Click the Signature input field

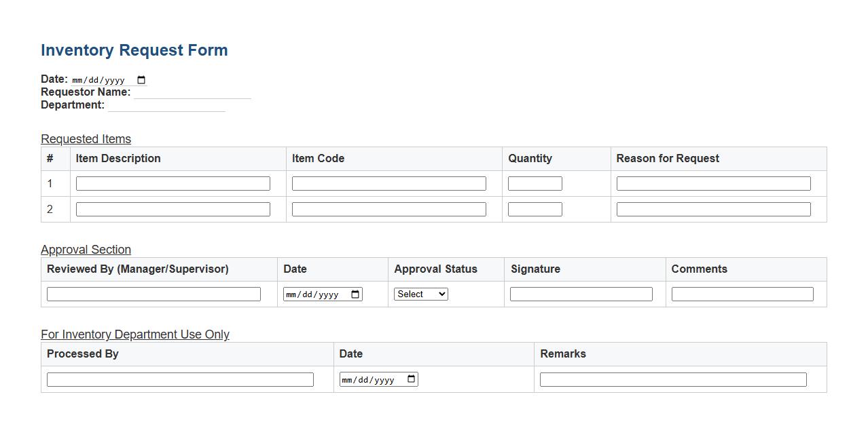[580, 294]
